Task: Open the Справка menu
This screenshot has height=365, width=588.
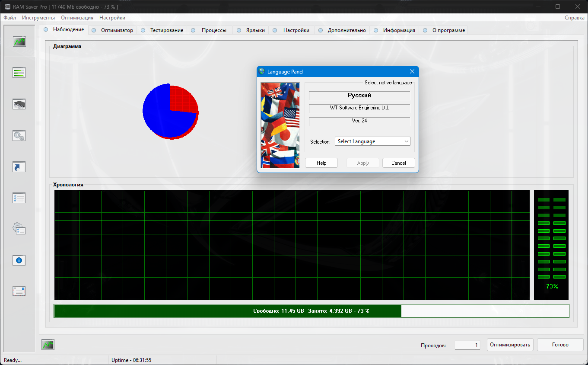Action: pos(575,18)
